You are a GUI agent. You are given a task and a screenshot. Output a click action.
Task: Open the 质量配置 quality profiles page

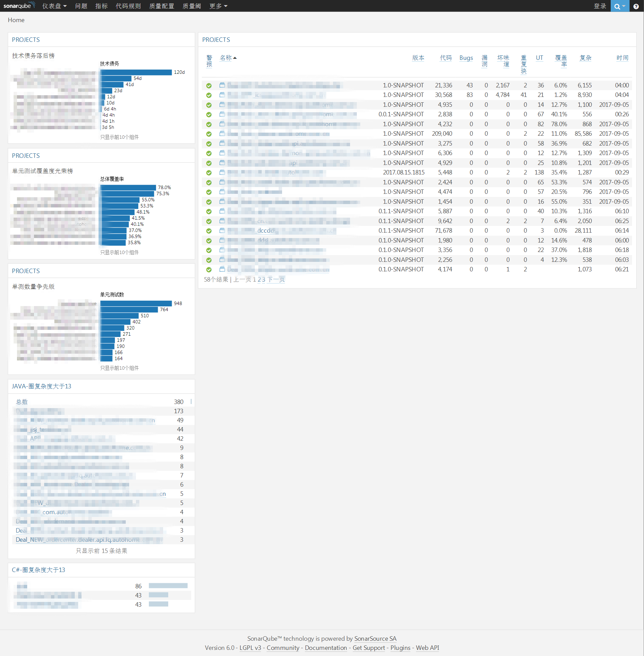point(162,6)
